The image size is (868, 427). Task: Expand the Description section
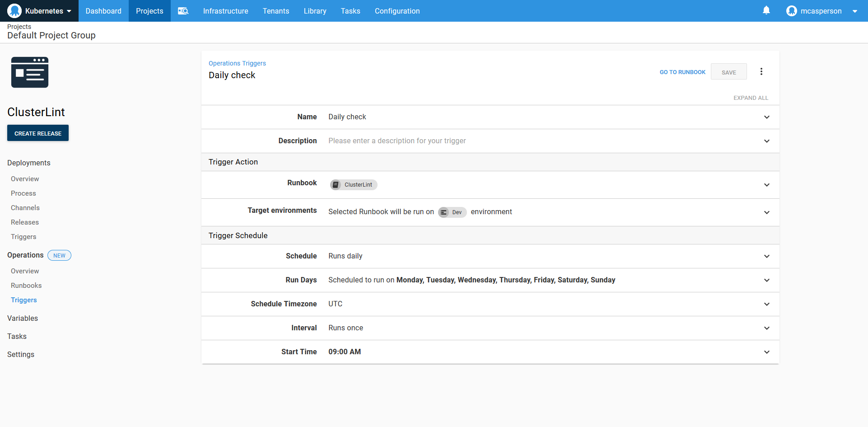coord(767,141)
